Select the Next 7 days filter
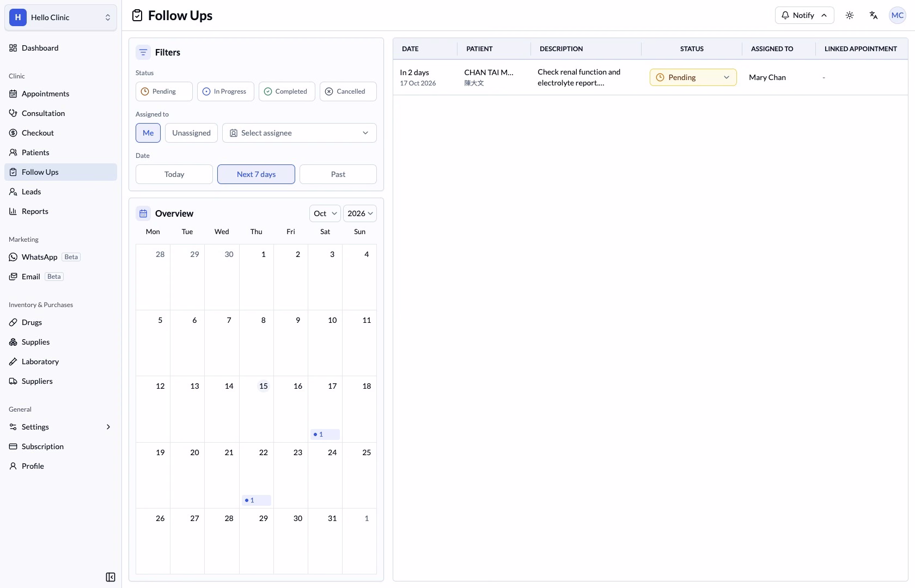The image size is (915, 588). [256, 174]
